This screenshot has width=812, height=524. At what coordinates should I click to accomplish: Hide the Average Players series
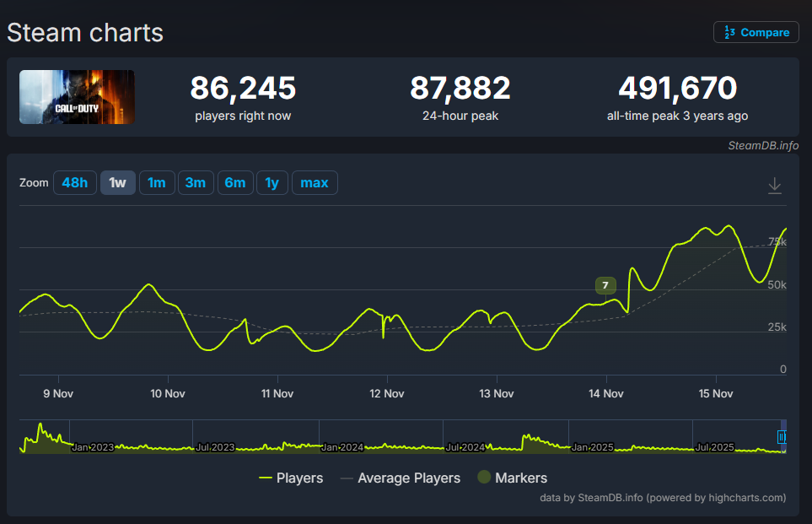click(x=401, y=478)
